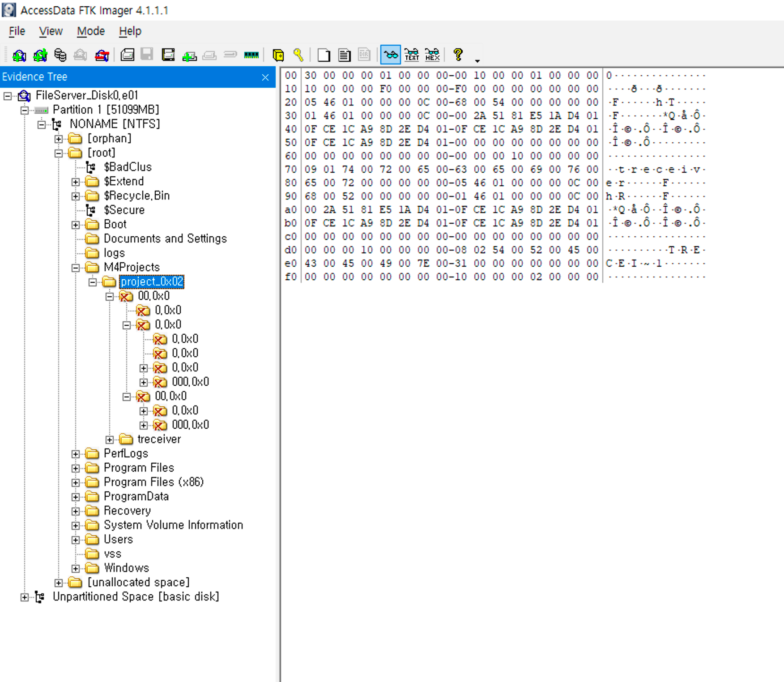Expand the $Extend folder
The height and width of the screenshot is (682, 784).
(x=76, y=182)
